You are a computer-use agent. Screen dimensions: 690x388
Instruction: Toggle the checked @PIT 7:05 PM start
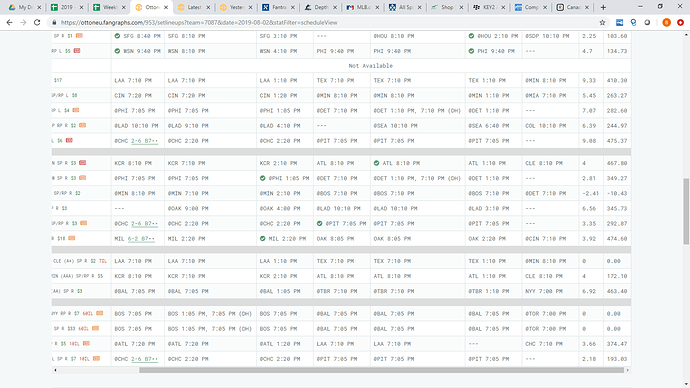(319, 223)
